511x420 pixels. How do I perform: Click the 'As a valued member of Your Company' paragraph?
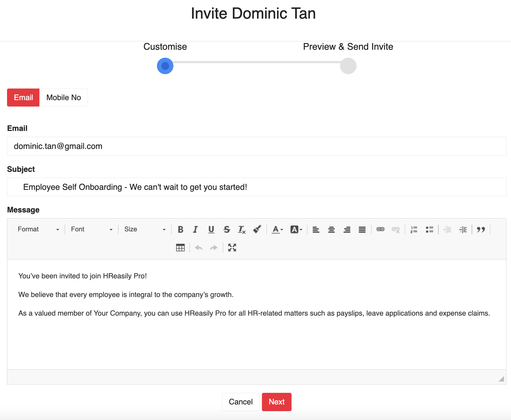[x=254, y=313]
